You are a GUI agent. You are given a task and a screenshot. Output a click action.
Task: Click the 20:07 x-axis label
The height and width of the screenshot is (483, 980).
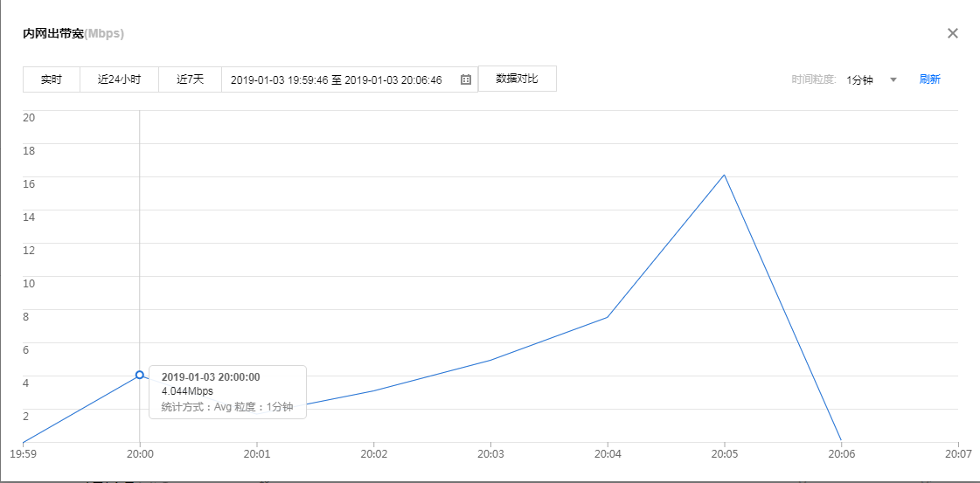coord(958,454)
